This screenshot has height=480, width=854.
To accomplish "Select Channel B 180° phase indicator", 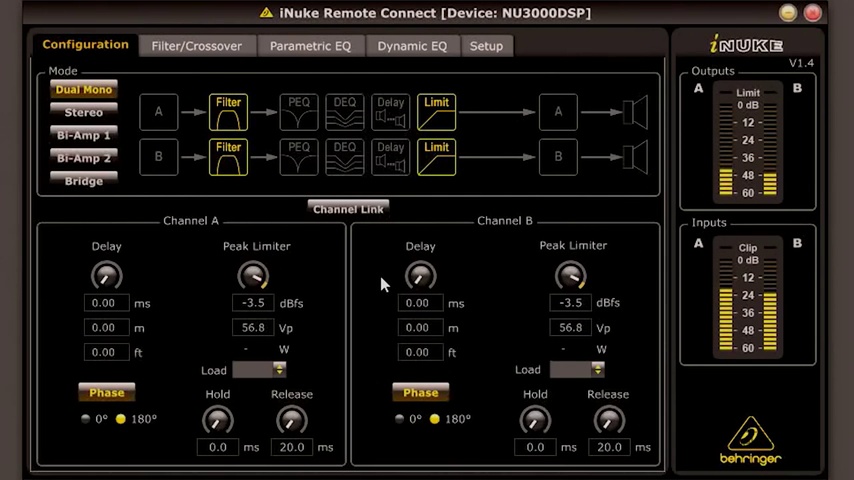I will pyautogui.click(x=435, y=419).
